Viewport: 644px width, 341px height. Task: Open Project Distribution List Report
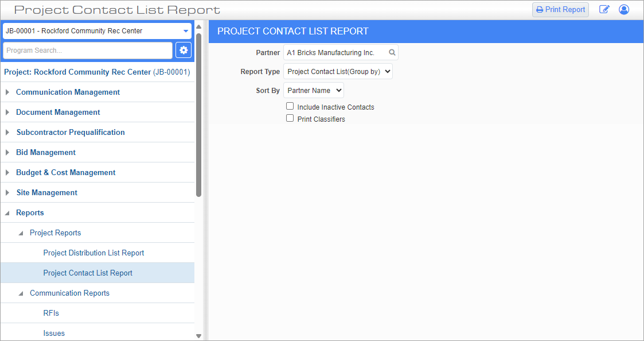[x=93, y=253]
